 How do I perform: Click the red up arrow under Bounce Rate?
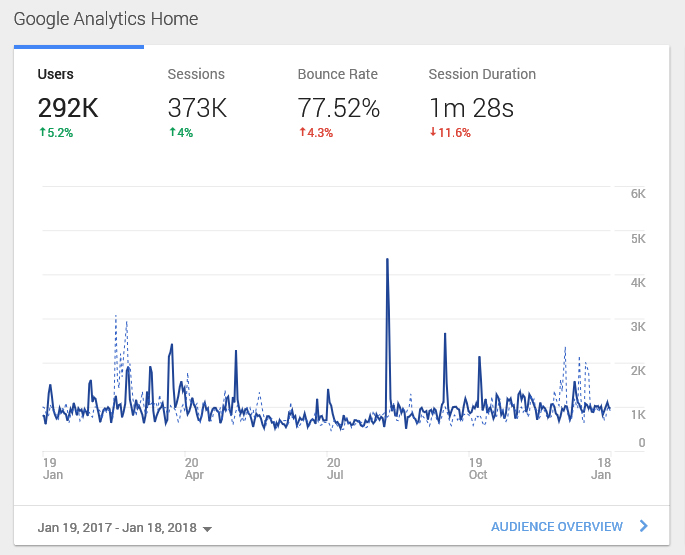click(301, 132)
